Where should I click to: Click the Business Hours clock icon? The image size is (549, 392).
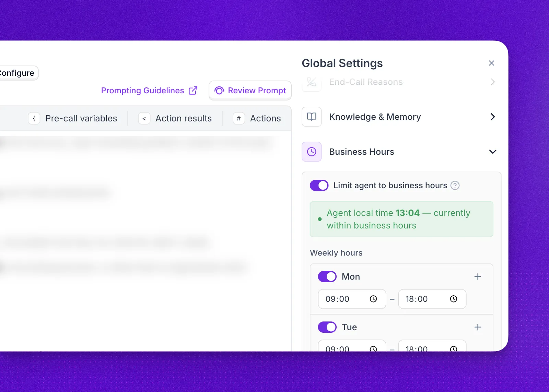(312, 152)
